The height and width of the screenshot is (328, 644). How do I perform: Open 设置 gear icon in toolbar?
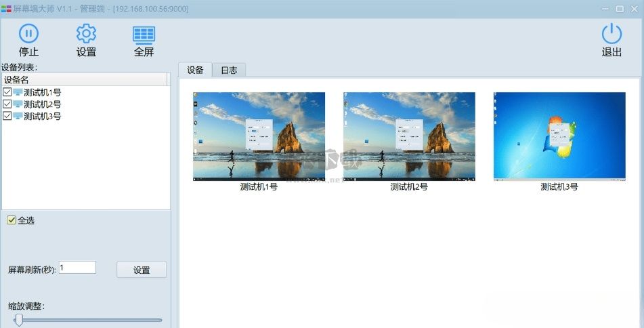86,33
